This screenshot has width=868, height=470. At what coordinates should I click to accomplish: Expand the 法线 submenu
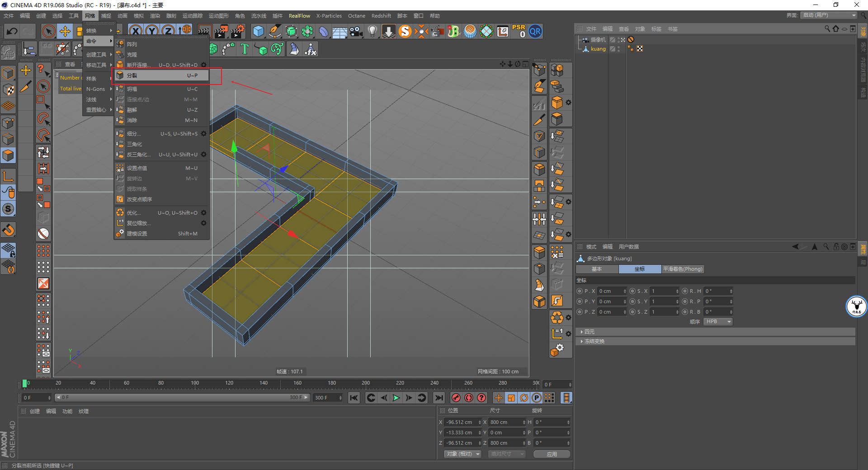pos(98,99)
